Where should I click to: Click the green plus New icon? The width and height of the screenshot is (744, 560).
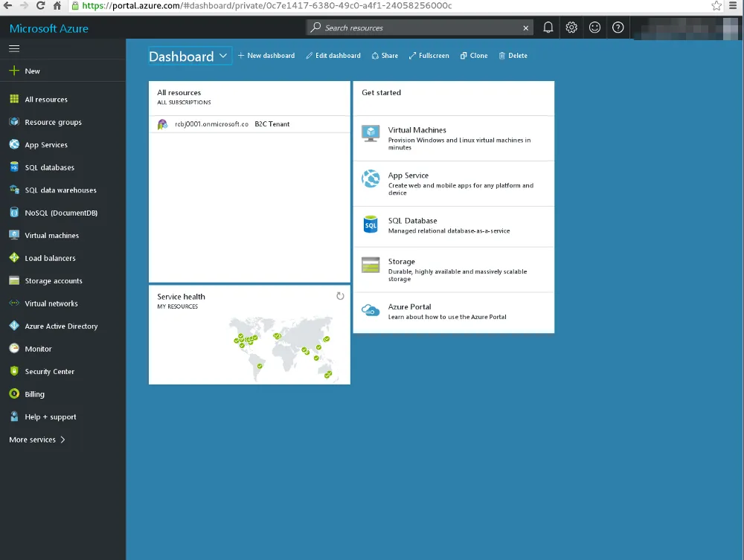point(14,71)
